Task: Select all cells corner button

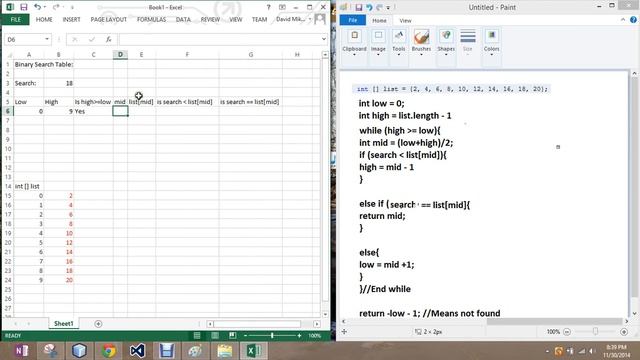Action: [9, 54]
